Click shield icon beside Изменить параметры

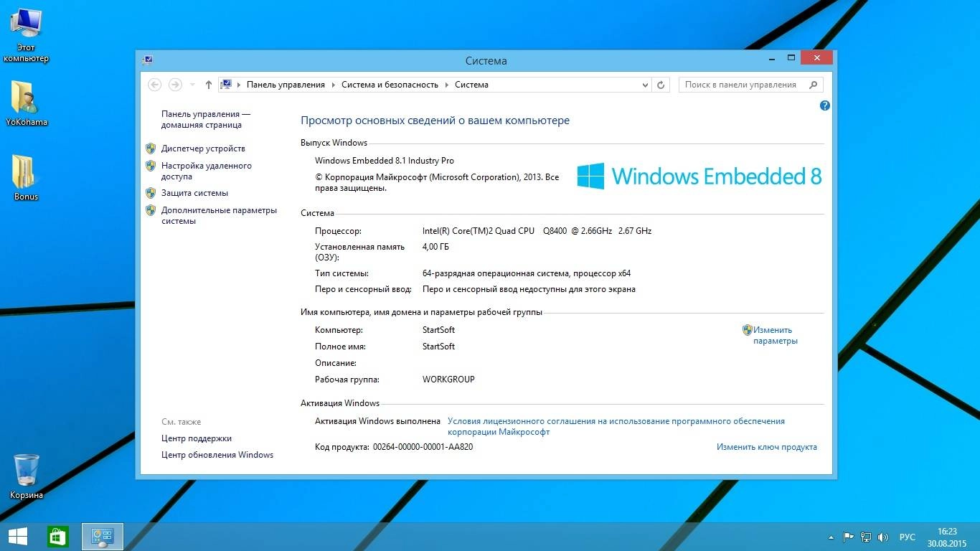748,330
